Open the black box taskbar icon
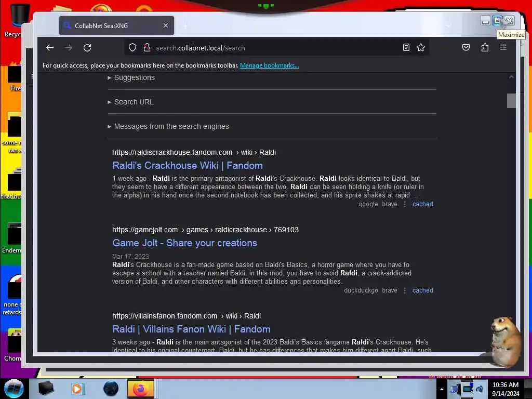Screen dimensions: 532x399 [x=46, y=389]
